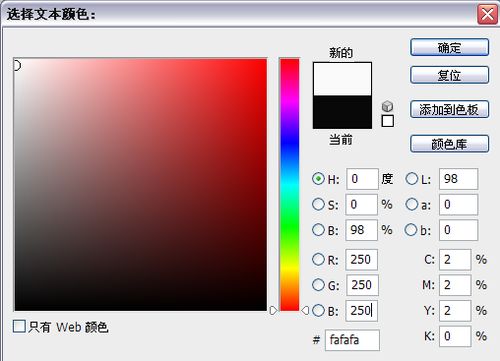The image size is (500, 361).
Task: Click the right hue slider arrow handle
Action: (x=305, y=311)
